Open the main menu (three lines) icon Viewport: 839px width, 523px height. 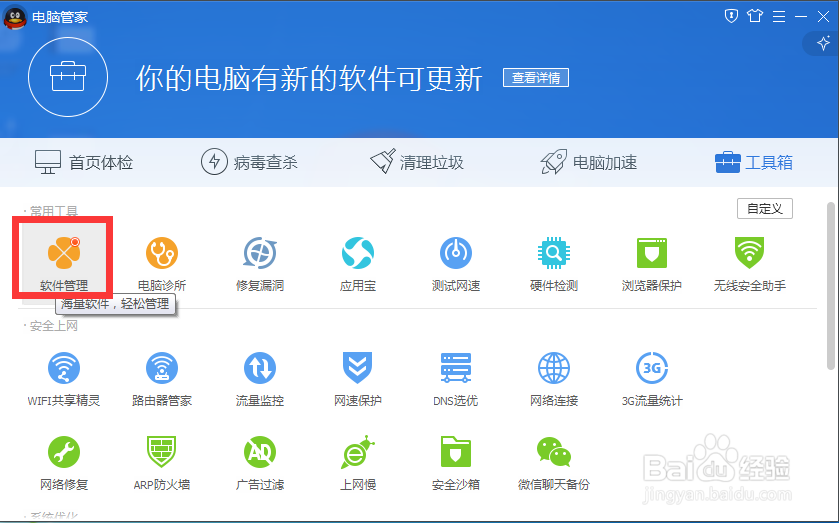click(x=779, y=17)
